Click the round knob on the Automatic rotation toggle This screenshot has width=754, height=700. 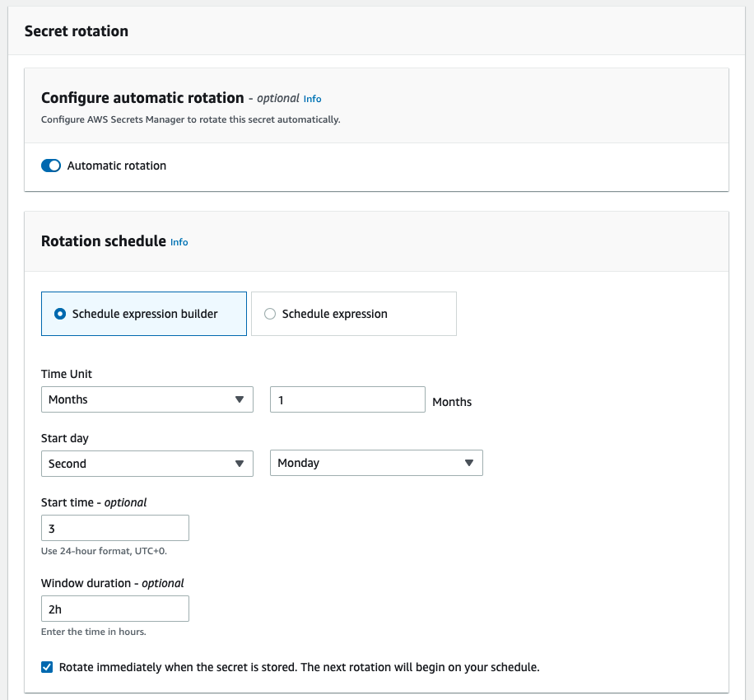(x=55, y=166)
